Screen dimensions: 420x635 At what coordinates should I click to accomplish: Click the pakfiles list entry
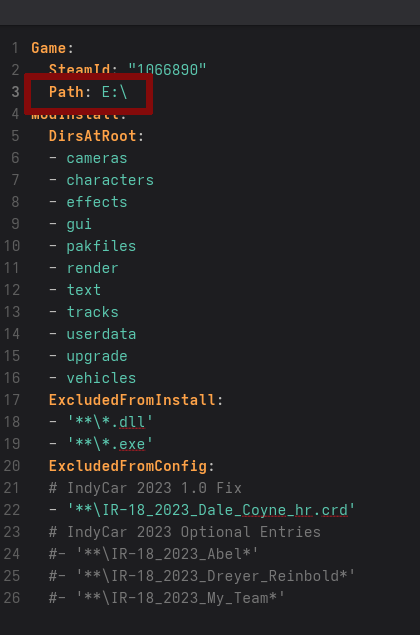pos(101,246)
